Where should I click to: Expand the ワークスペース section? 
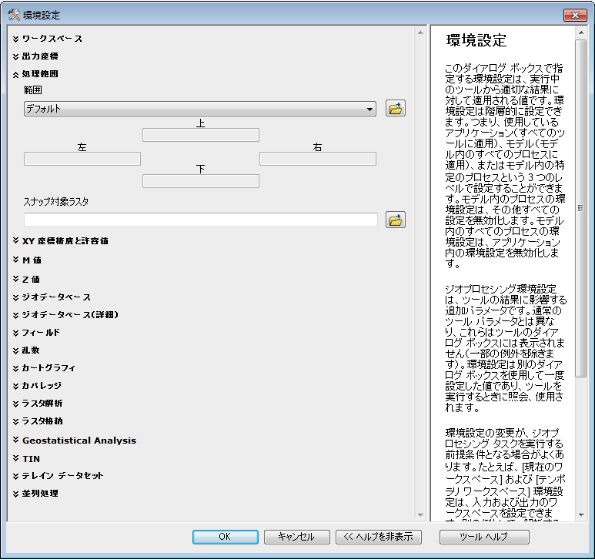pos(48,39)
